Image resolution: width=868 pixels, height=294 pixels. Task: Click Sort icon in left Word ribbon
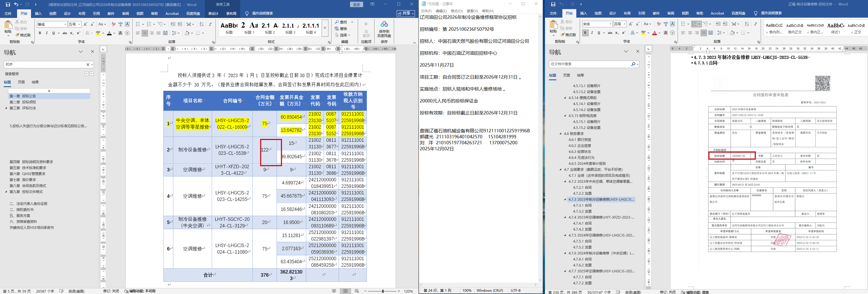coord(201,24)
